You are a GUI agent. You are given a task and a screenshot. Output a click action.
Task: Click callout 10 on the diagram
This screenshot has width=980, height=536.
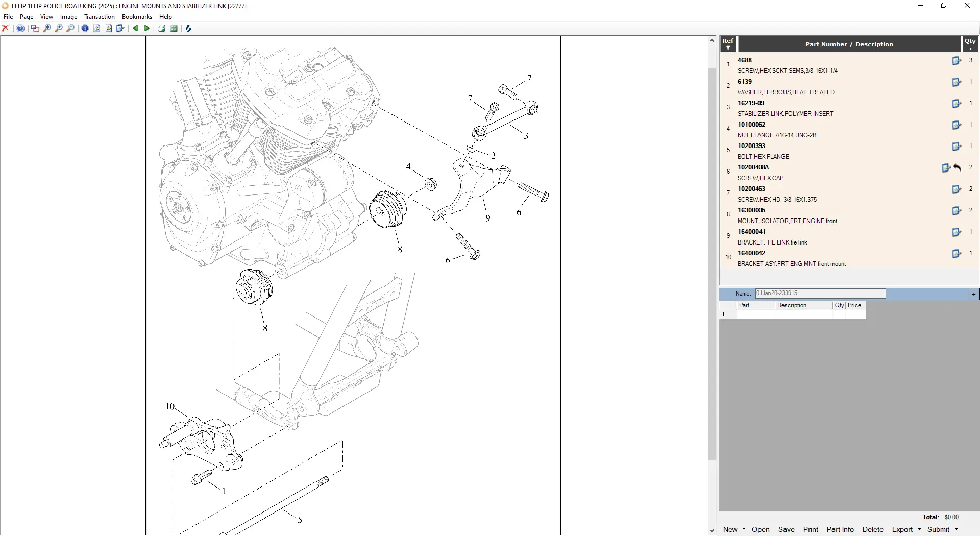pyautogui.click(x=170, y=407)
